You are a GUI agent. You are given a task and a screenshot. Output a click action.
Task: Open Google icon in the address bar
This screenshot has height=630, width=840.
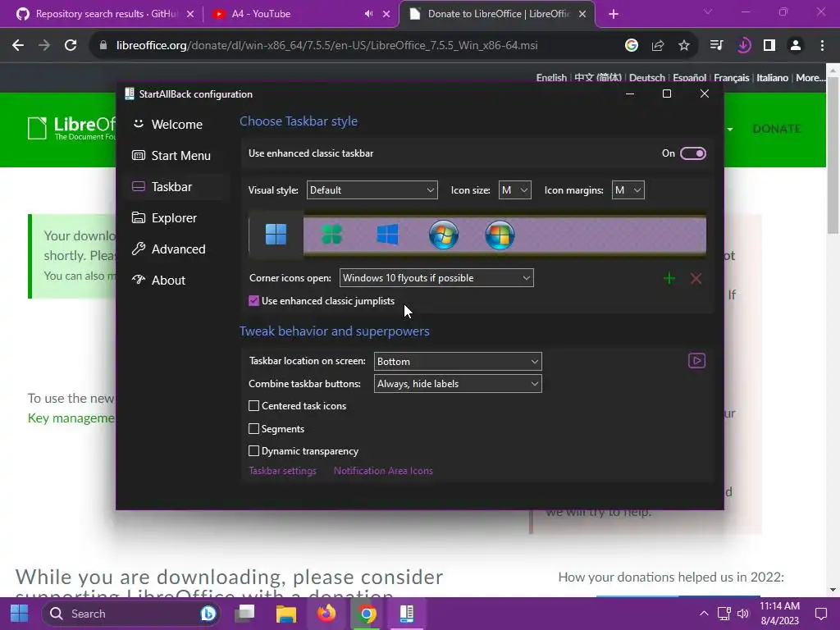[x=632, y=46]
